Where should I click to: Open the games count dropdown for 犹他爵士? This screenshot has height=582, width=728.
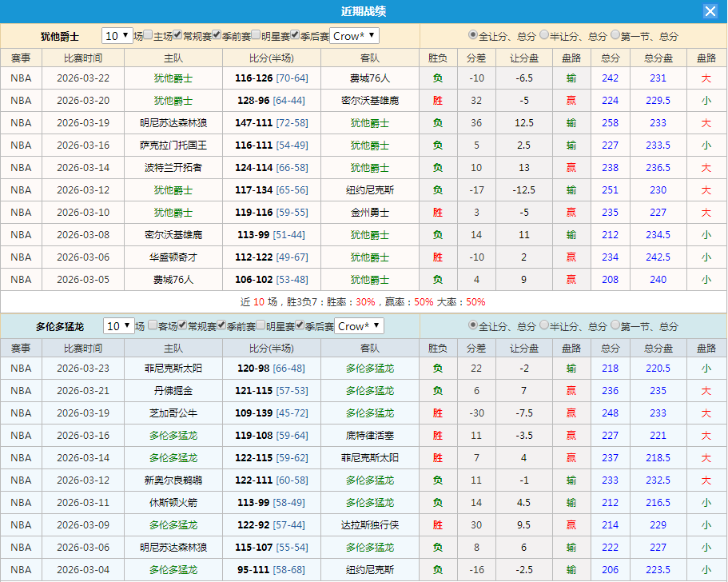click(117, 36)
